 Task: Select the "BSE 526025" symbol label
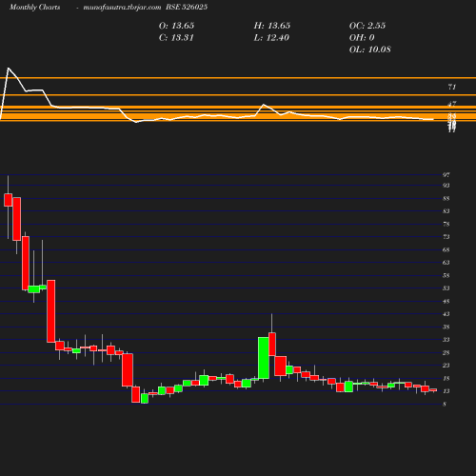coord(187,7)
